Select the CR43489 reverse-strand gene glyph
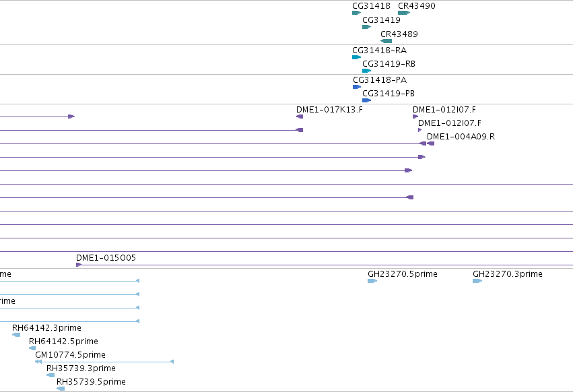573x392 pixels. [386, 41]
